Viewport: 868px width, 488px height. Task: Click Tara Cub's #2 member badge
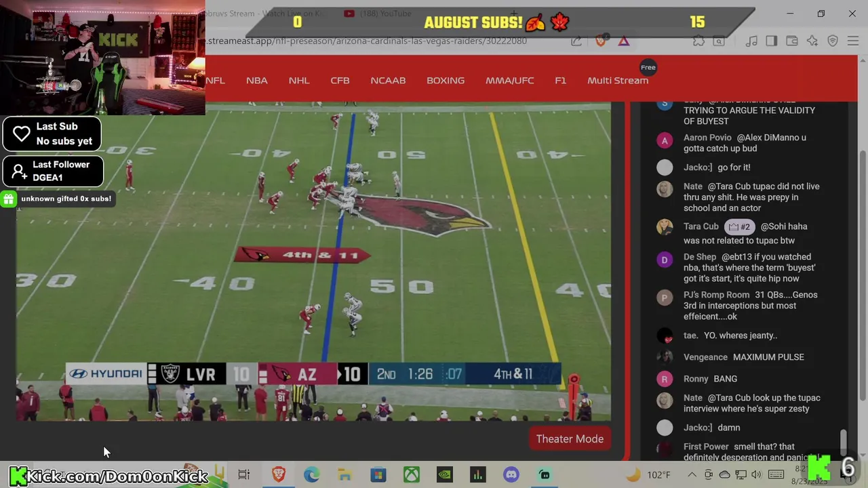click(x=741, y=227)
